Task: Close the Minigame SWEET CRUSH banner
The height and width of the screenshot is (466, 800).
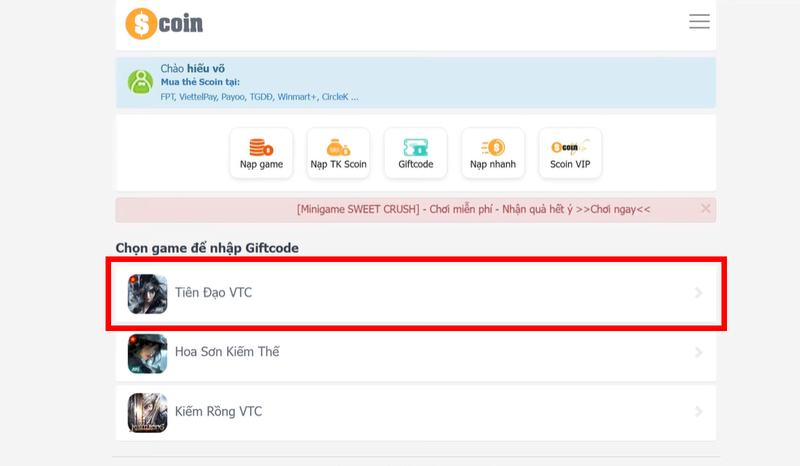Action: (706, 208)
